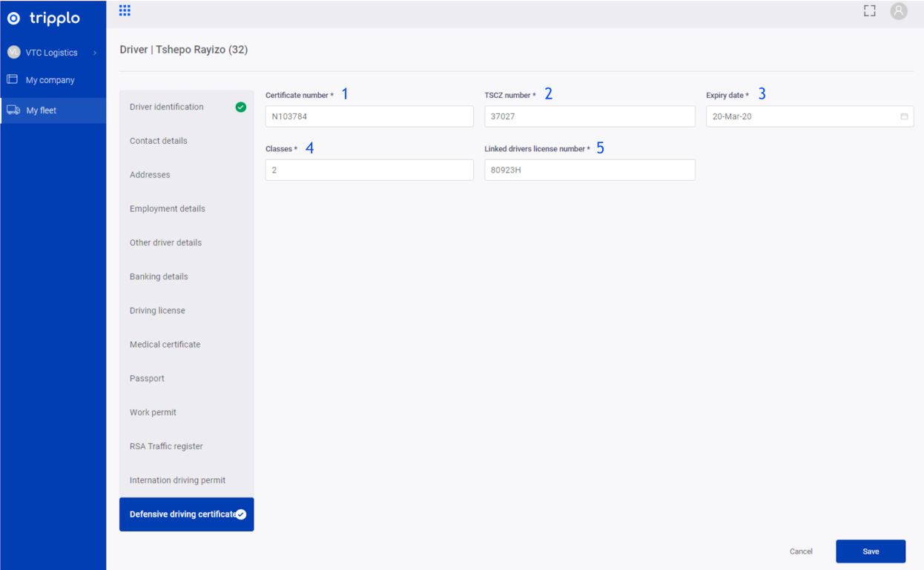Focus the Certificate number input field
The image size is (924, 570).
[x=369, y=116]
